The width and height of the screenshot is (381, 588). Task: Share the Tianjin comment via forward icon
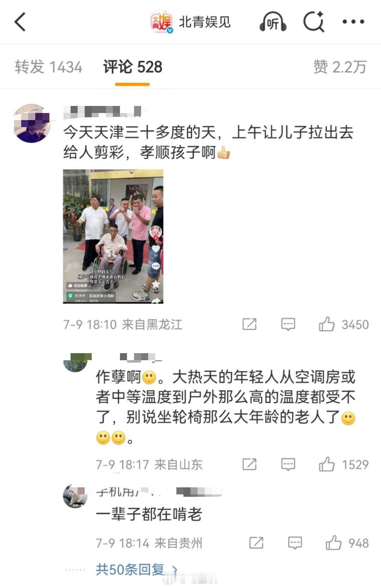point(249,324)
